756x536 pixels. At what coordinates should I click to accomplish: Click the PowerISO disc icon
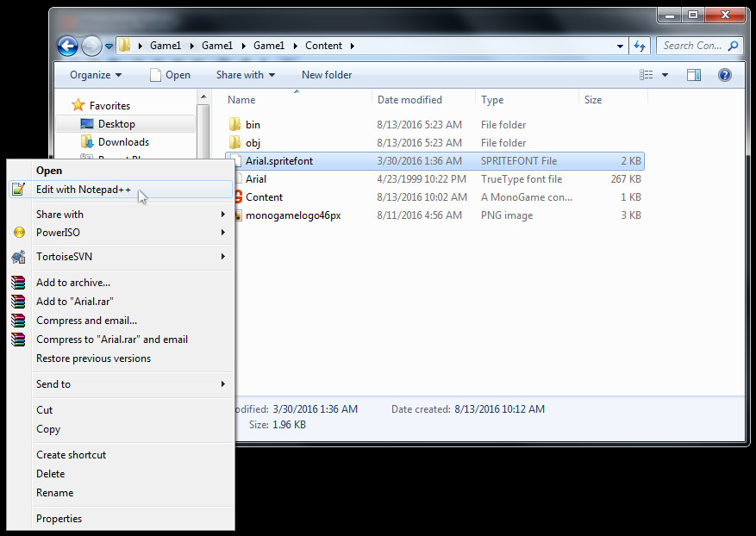pos(18,233)
